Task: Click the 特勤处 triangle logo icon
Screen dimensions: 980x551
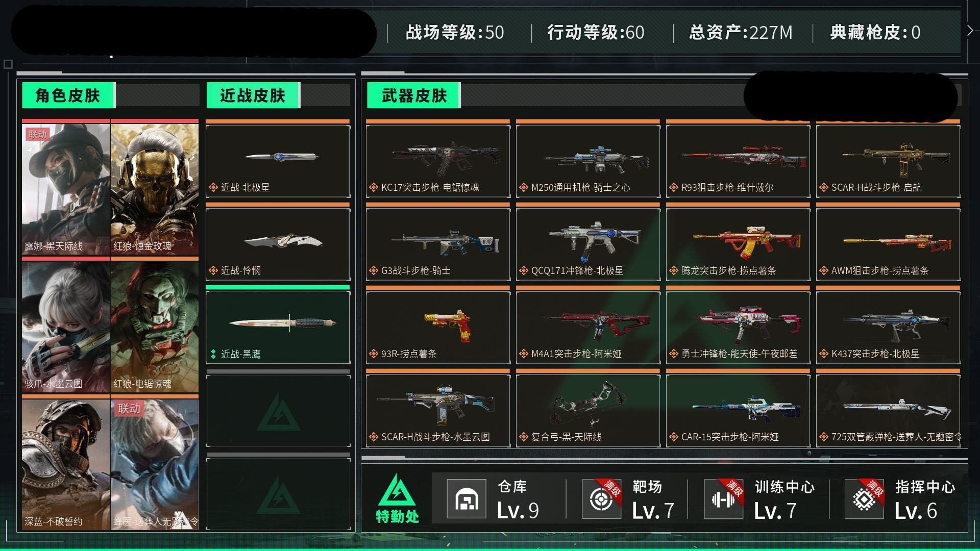Action: point(397,492)
